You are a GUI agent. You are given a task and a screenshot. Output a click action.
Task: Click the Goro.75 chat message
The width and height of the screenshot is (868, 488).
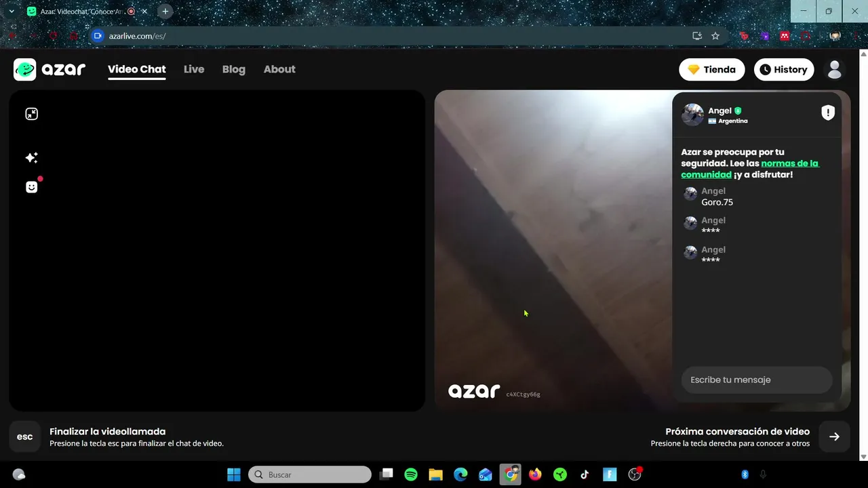(x=717, y=202)
